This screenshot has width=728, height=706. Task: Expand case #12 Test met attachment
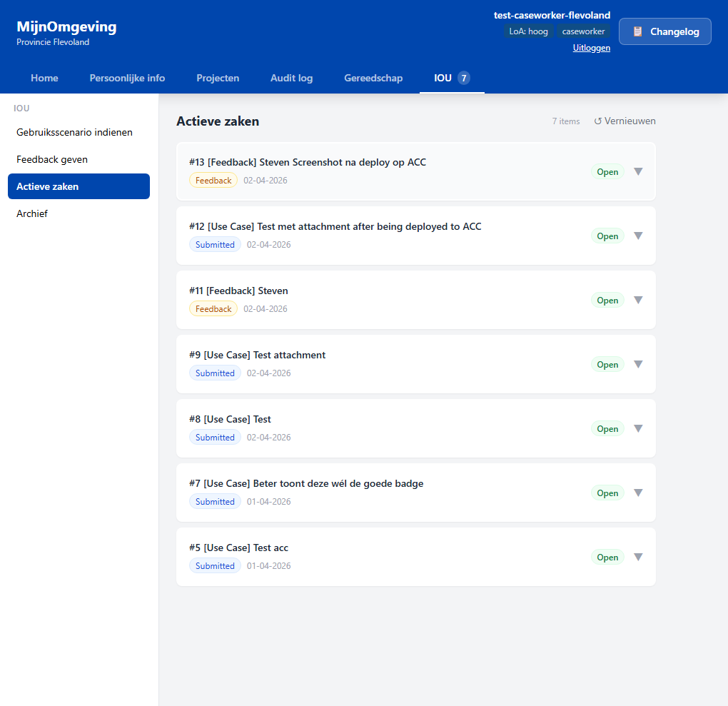click(637, 236)
